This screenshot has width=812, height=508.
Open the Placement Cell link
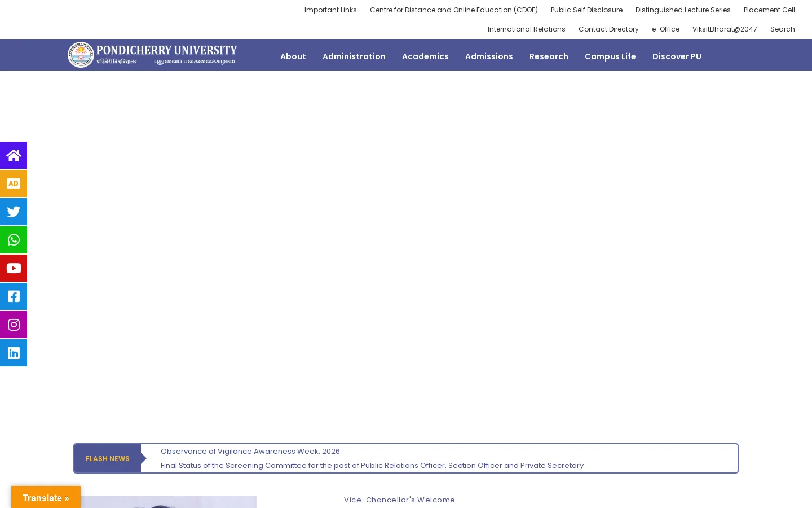point(769,10)
